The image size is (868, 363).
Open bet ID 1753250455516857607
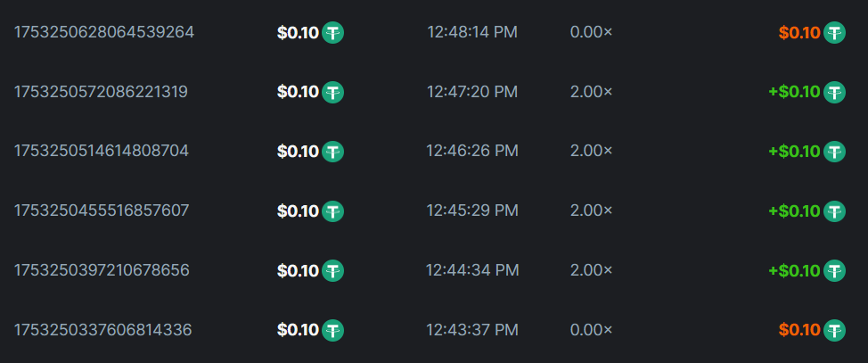102,211
